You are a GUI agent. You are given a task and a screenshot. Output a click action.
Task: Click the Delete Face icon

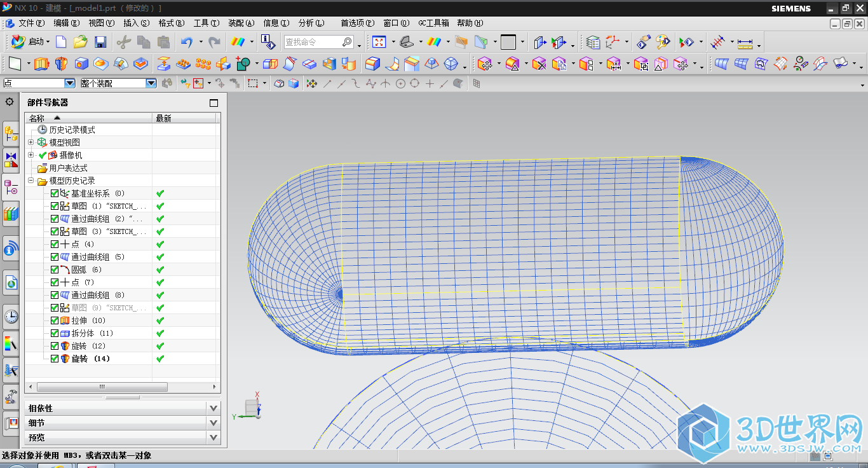tap(539, 64)
